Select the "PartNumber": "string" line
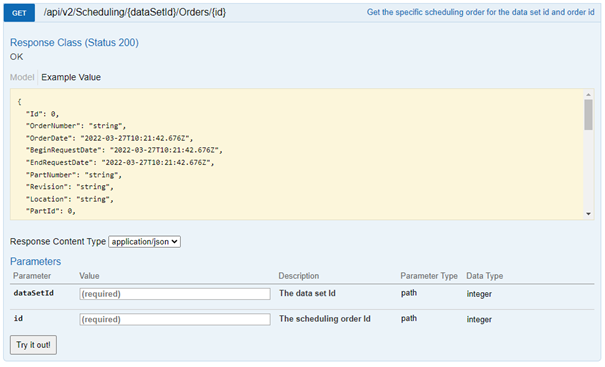 pos(74,175)
